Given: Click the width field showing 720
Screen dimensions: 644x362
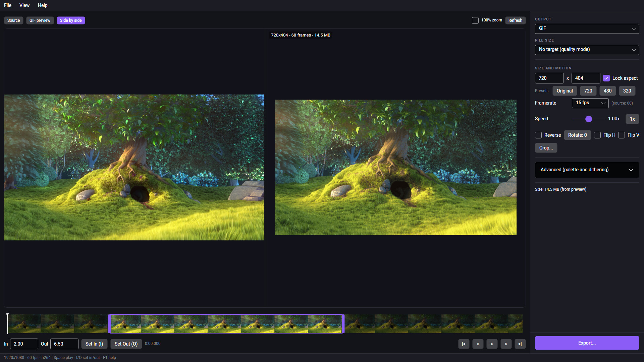Looking at the screenshot, I should pyautogui.click(x=549, y=78).
